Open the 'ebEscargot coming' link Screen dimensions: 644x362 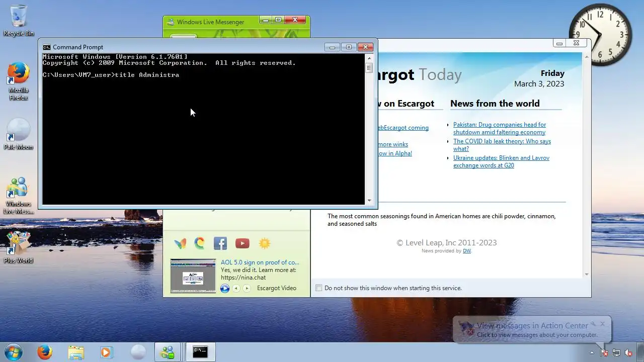(403, 128)
